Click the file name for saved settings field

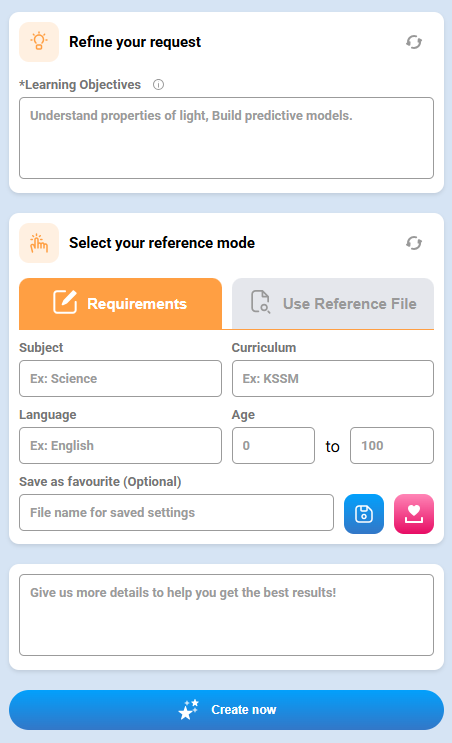click(x=176, y=513)
